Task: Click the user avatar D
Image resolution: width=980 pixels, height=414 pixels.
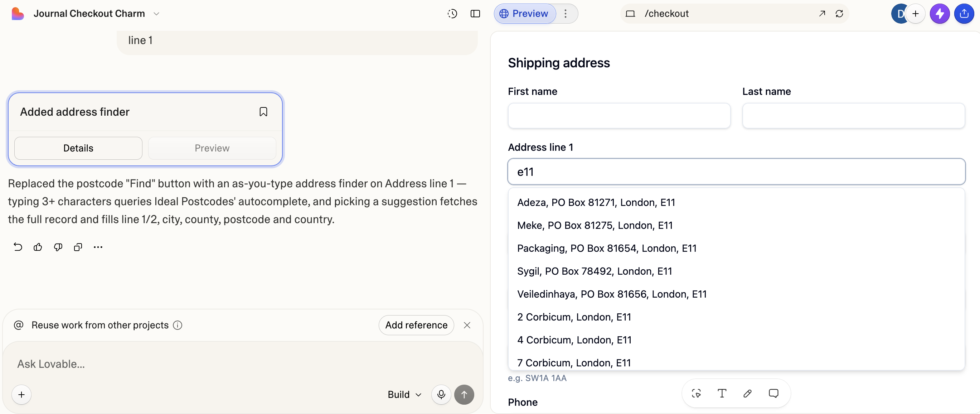Action: coord(900,14)
